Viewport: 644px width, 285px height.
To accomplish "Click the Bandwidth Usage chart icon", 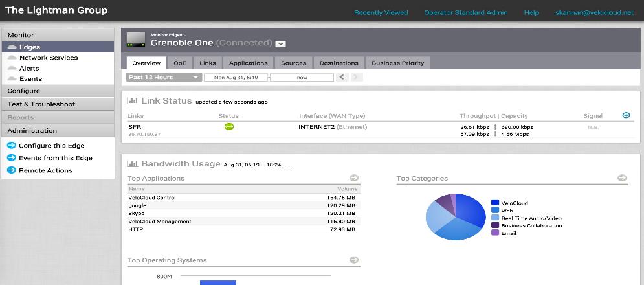I will point(132,164).
